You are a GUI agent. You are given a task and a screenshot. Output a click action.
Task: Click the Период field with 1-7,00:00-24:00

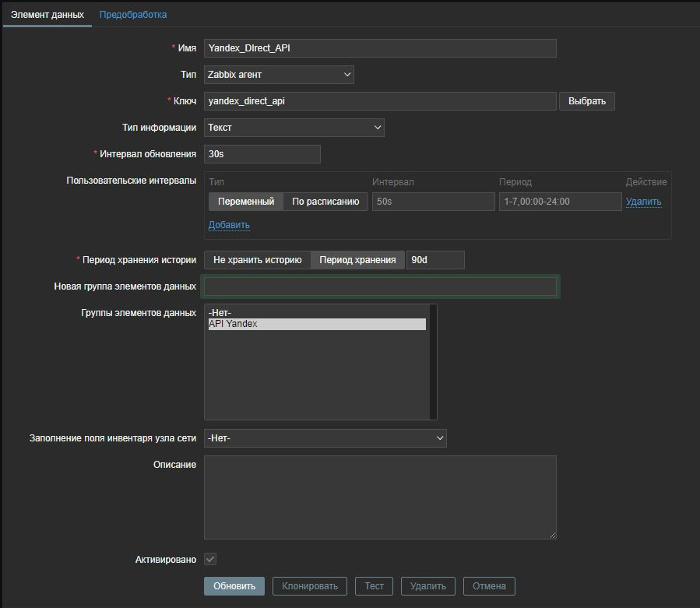pyautogui.click(x=558, y=202)
